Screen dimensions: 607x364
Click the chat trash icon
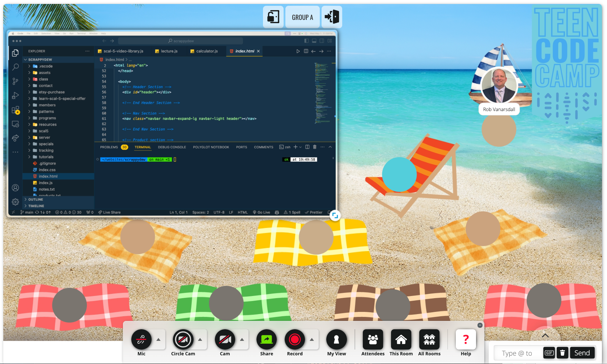pos(563,353)
